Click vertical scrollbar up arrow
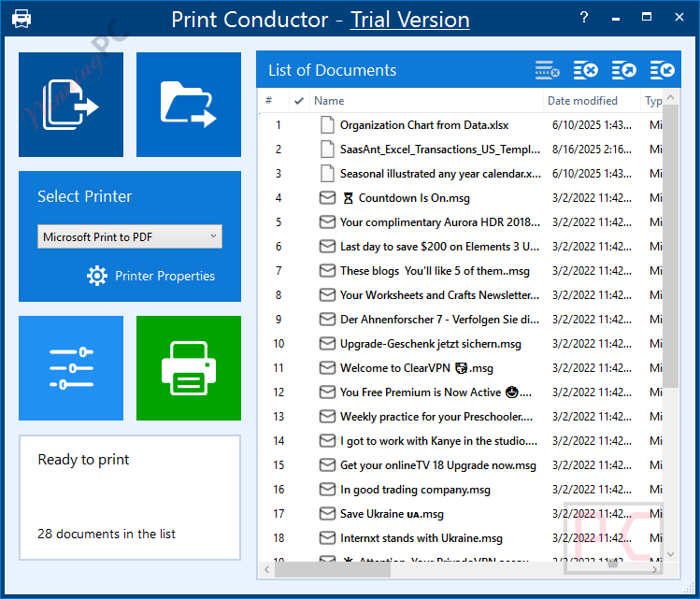 tap(670, 97)
